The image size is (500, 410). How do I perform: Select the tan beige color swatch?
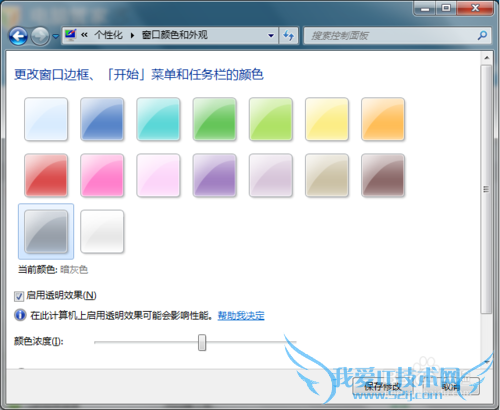[x=327, y=175]
